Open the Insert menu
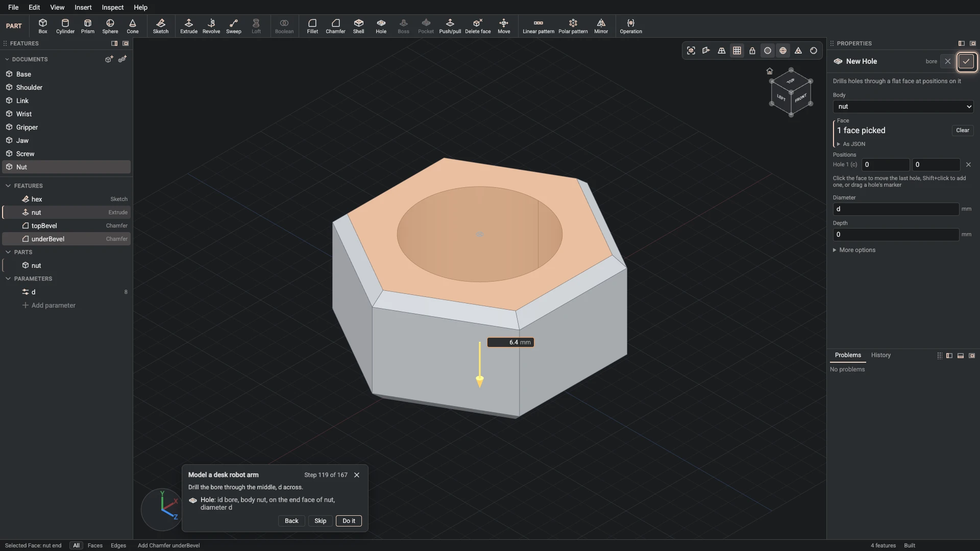The width and height of the screenshot is (980, 551). tap(83, 7)
